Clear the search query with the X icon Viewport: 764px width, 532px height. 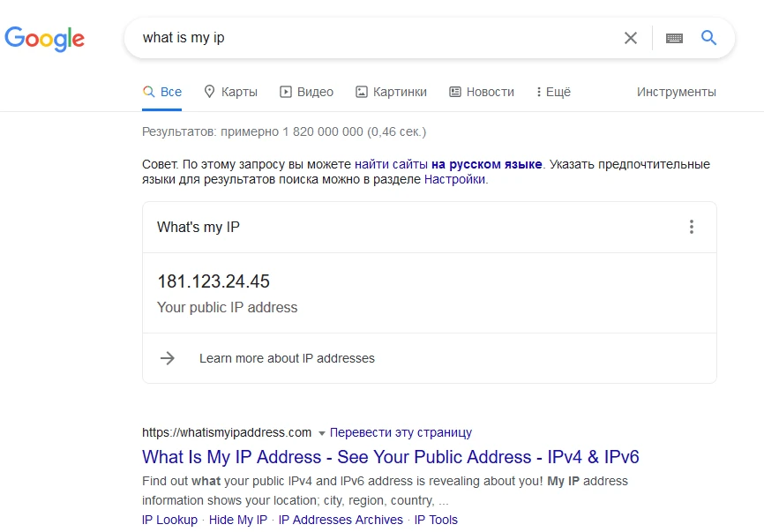tap(631, 38)
